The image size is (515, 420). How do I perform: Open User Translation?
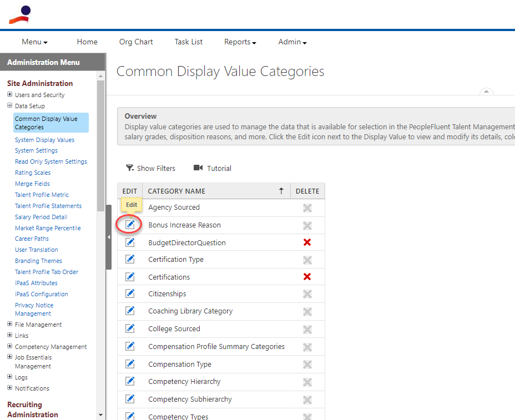37,250
